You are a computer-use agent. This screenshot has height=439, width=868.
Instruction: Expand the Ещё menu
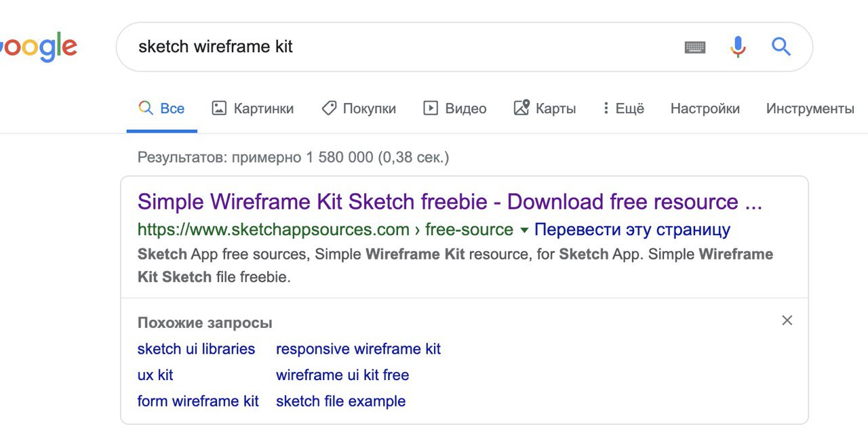click(x=624, y=108)
